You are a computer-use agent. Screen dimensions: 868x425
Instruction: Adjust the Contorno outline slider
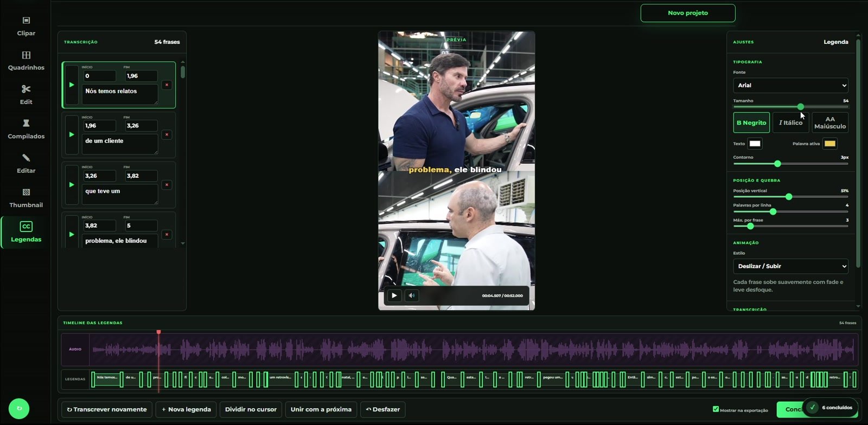pyautogui.click(x=790, y=164)
